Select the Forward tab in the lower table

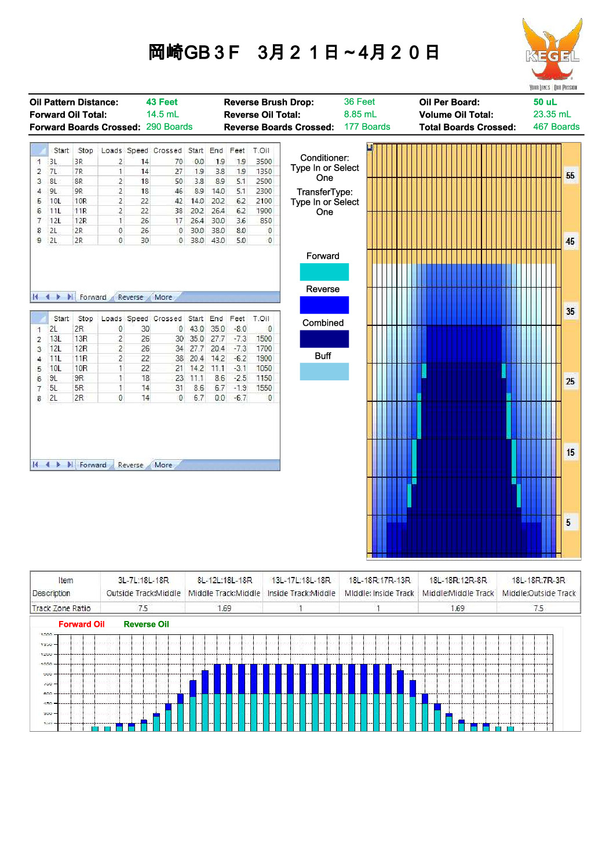tap(93, 464)
